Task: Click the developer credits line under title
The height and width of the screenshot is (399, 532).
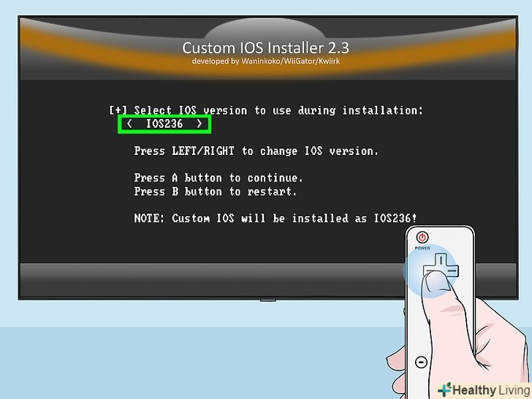Action: coord(266,61)
